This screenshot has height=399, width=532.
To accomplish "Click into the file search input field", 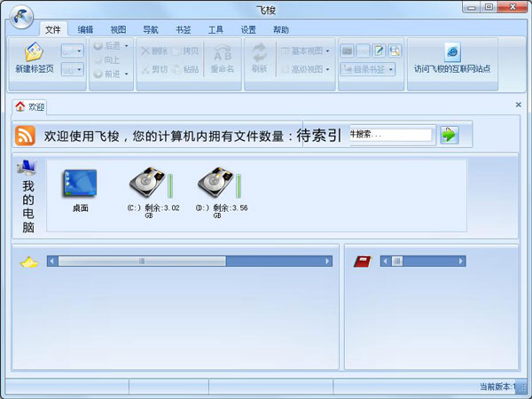I will (390, 135).
